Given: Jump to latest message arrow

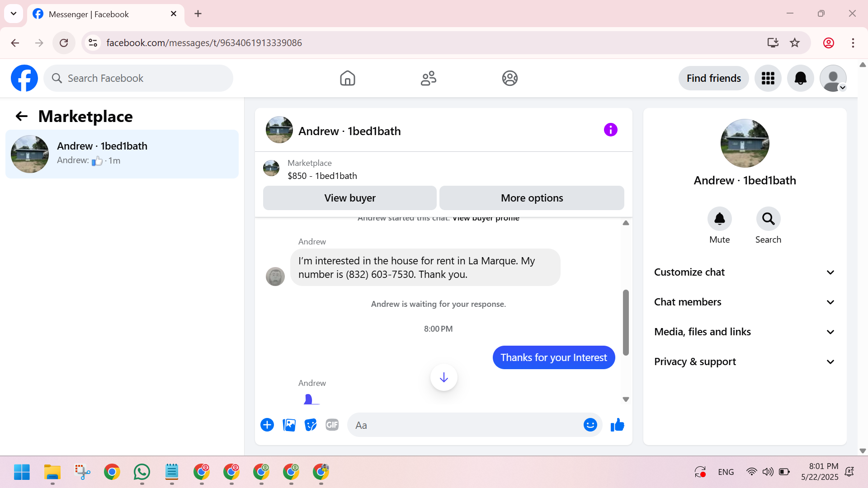Looking at the screenshot, I should pyautogui.click(x=443, y=377).
